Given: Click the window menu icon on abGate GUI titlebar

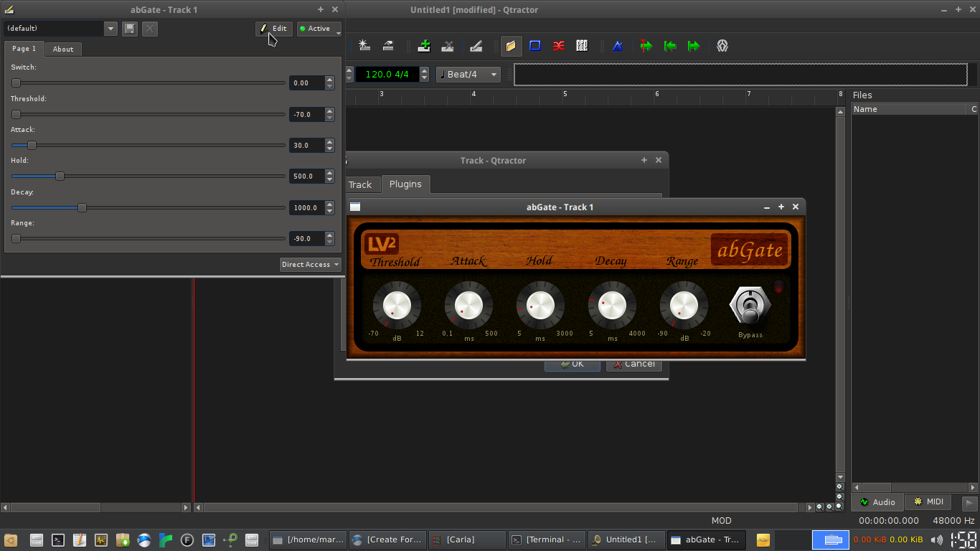Looking at the screenshot, I should [355, 207].
